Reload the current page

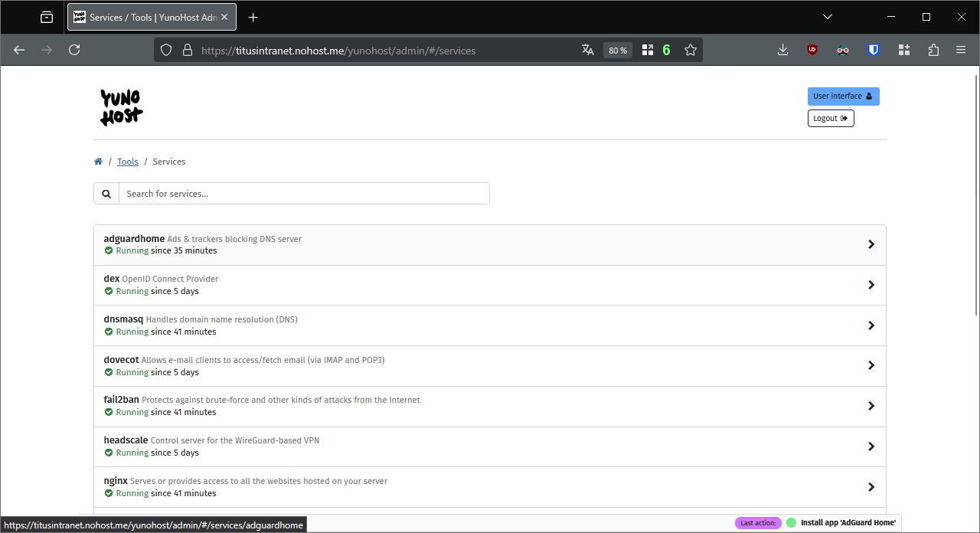click(74, 50)
